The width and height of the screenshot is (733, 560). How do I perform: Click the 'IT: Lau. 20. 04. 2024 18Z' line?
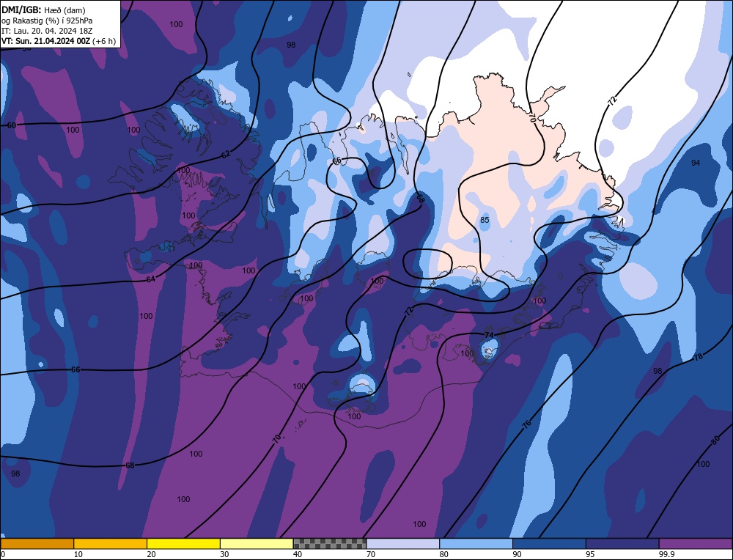coord(47,31)
